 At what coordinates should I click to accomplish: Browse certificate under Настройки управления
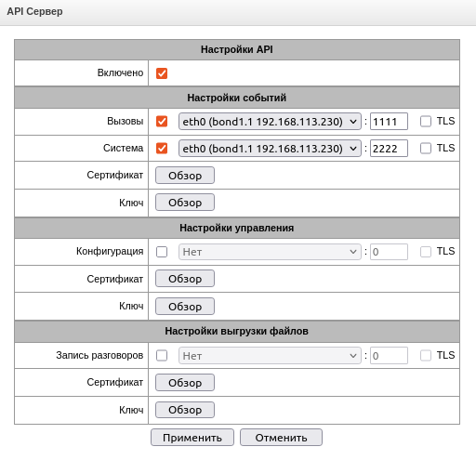[x=185, y=279]
